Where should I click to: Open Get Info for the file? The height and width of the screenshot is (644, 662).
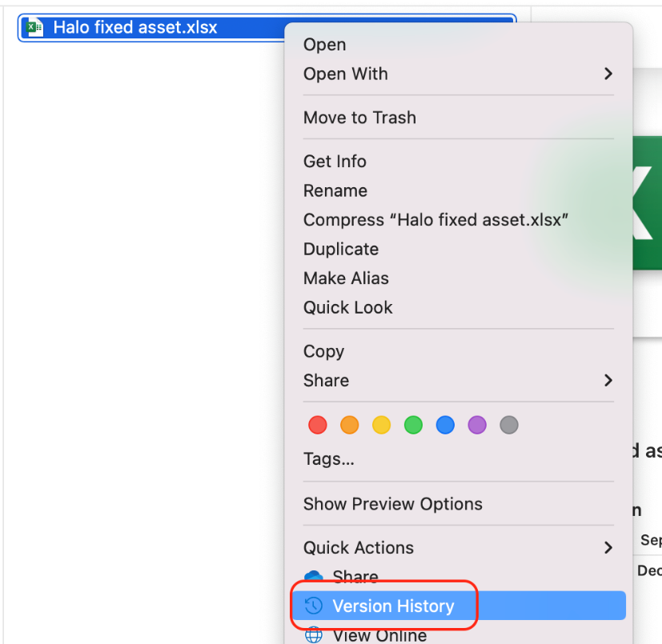coord(335,161)
